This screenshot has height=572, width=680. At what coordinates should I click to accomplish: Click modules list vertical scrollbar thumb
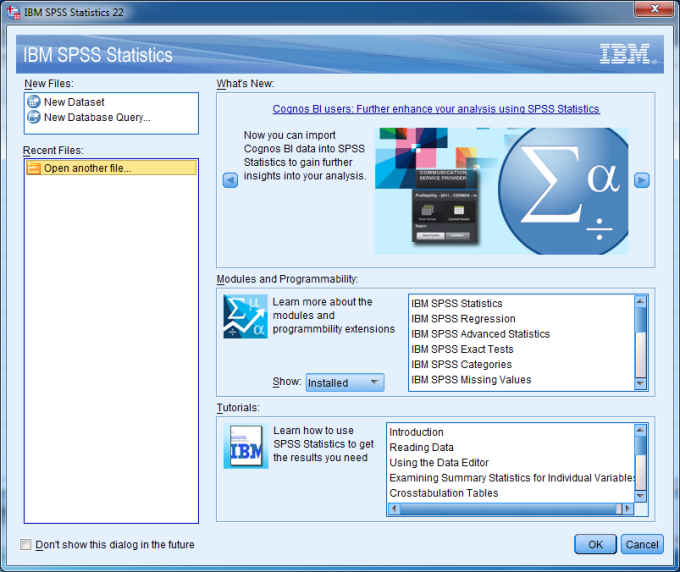point(641,320)
